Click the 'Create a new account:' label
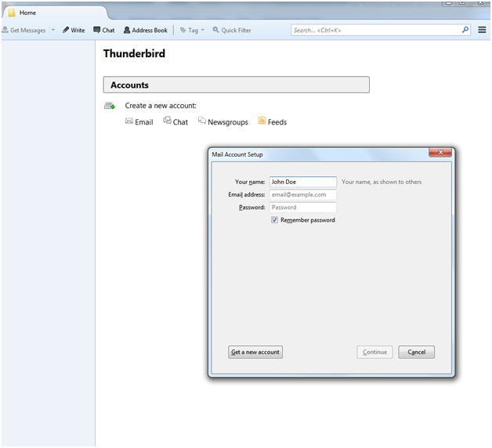This screenshot has width=492, height=448. (x=161, y=106)
